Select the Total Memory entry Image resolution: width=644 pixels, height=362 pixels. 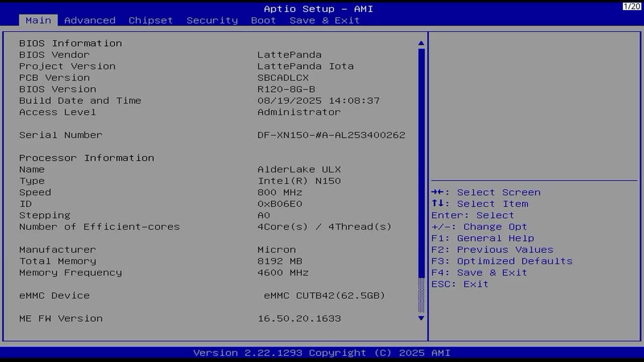point(57,261)
